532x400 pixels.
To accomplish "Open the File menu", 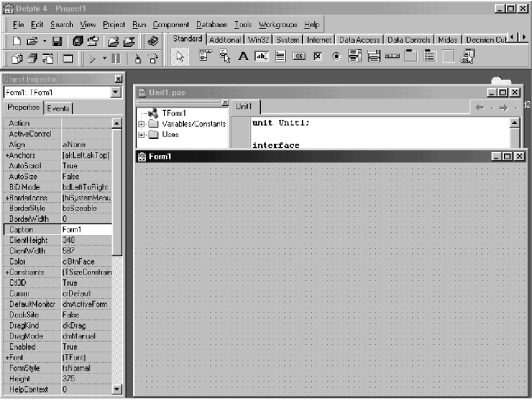I will [x=18, y=25].
